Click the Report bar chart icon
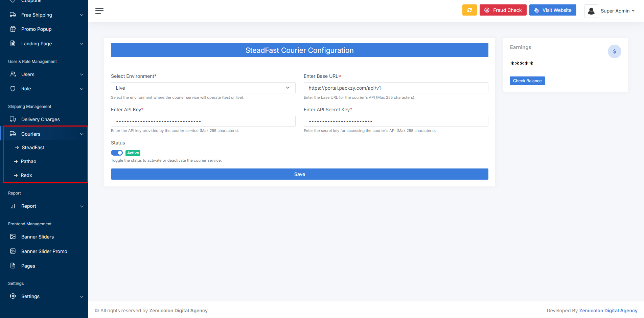The height and width of the screenshot is (318, 644). pyautogui.click(x=13, y=206)
